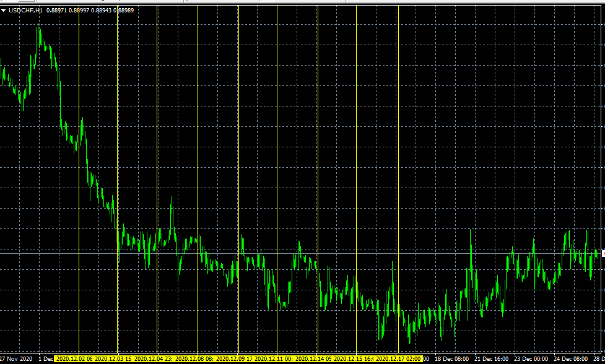Click the 24 Dec 08:00 time axis label
The image size is (605, 364).
pyautogui.click(x=571, y=359)
